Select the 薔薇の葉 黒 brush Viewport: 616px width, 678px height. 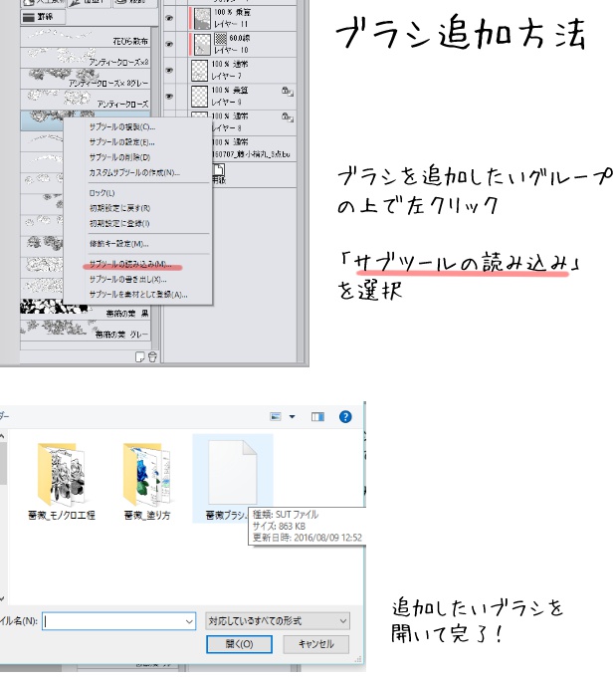coord(86,308)
